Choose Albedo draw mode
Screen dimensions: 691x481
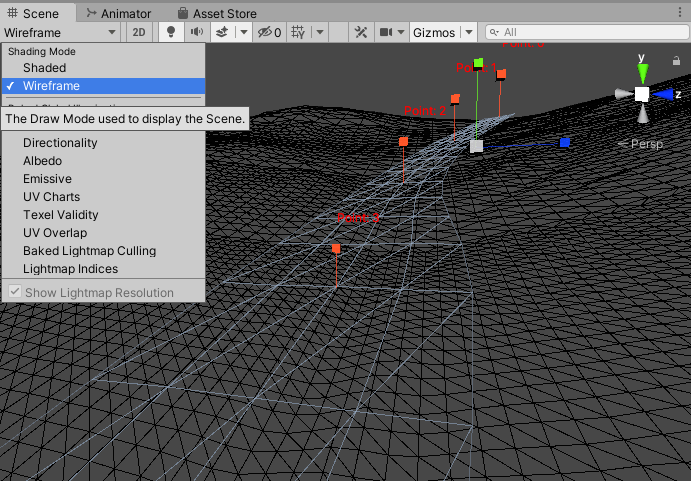pos(104,161)
